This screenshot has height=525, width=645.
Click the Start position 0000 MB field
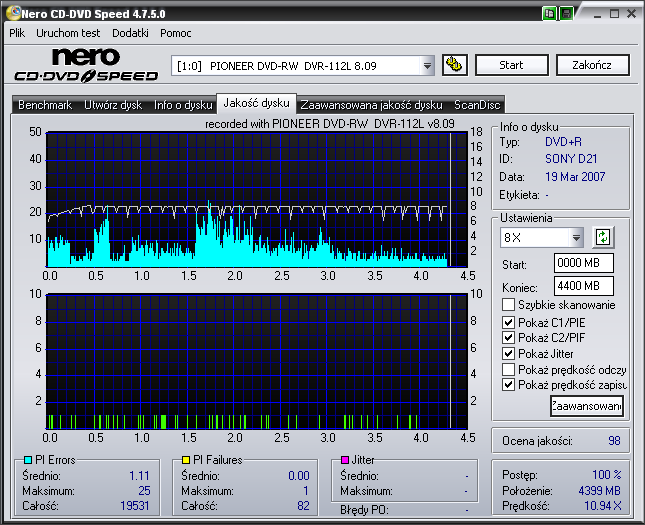(x=584, y=263)
